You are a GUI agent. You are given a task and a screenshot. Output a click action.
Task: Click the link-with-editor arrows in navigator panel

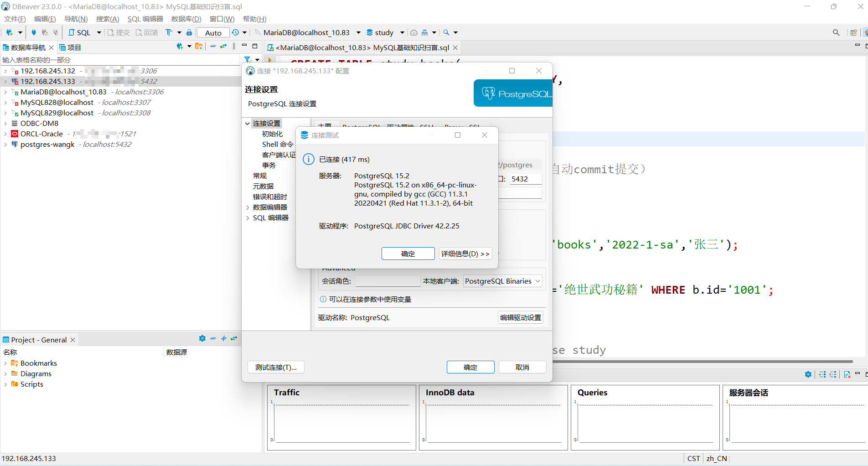[223, 47]
